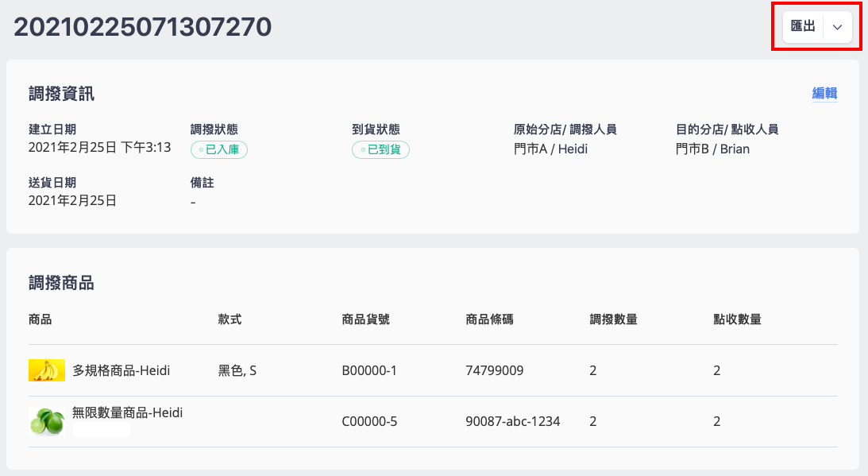Click the 匯出 export button
This screenshot has height=476, width=868.
(803, 26)
